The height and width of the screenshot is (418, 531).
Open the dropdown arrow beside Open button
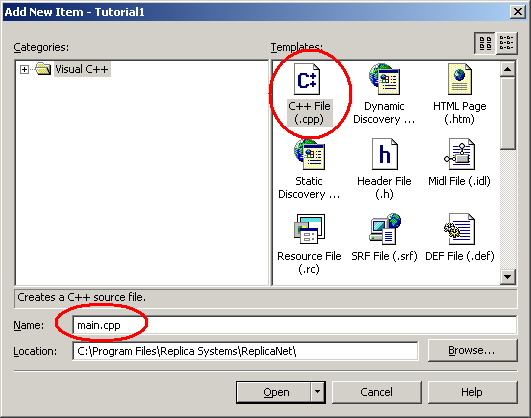(317, 392)
